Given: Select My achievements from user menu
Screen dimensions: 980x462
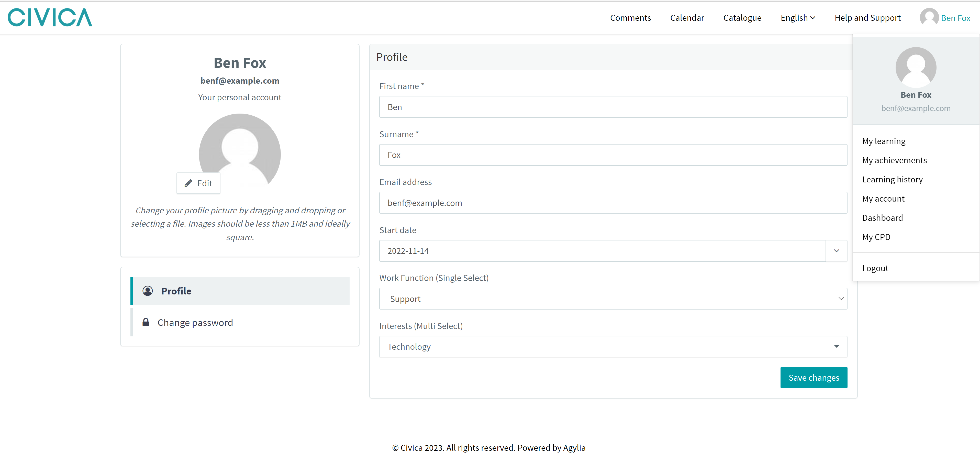Looking at the screenshot, I should 894,160.
